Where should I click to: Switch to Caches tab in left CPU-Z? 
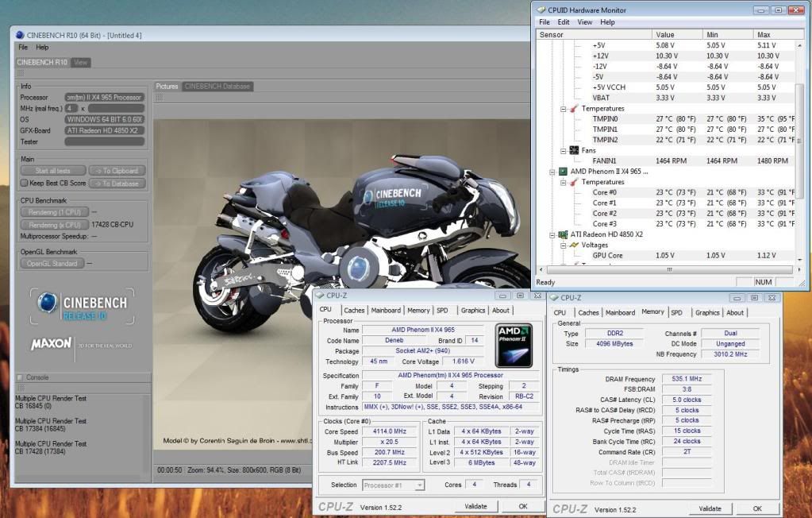(354, 311)
